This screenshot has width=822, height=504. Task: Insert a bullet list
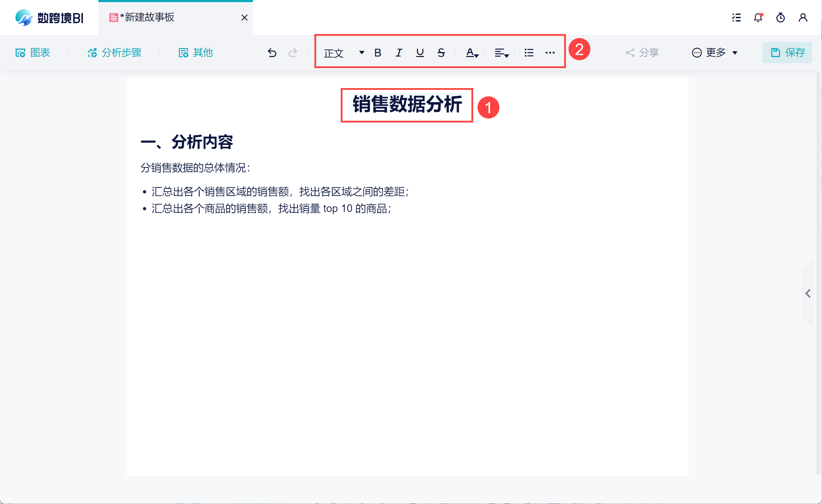(x=529, y=53)
